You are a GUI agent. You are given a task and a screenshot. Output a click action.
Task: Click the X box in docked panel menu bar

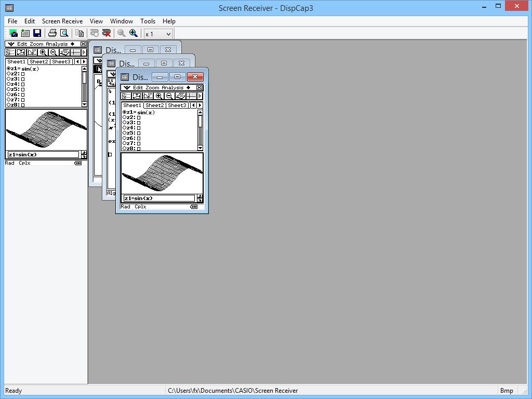(x=83, y=44)
